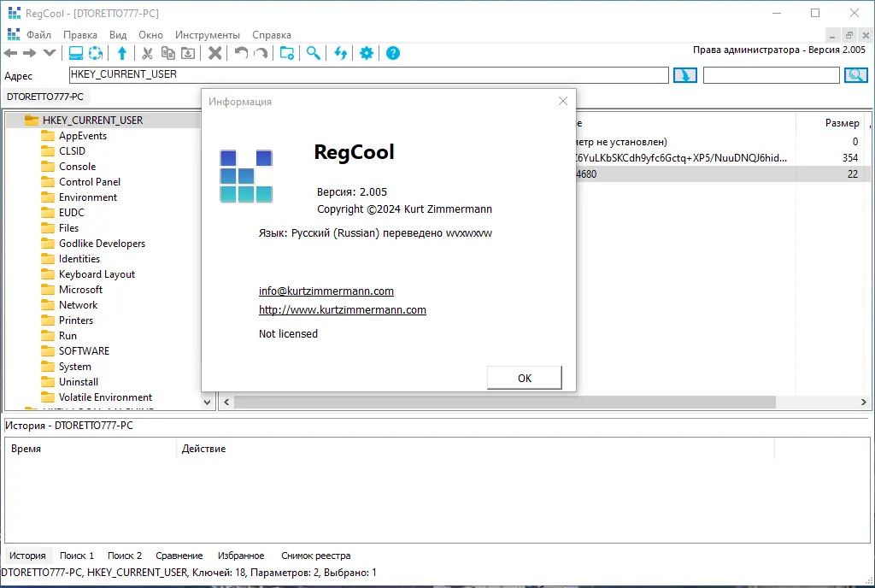
Task: Click the Действие column header
Action: [475, 449]
